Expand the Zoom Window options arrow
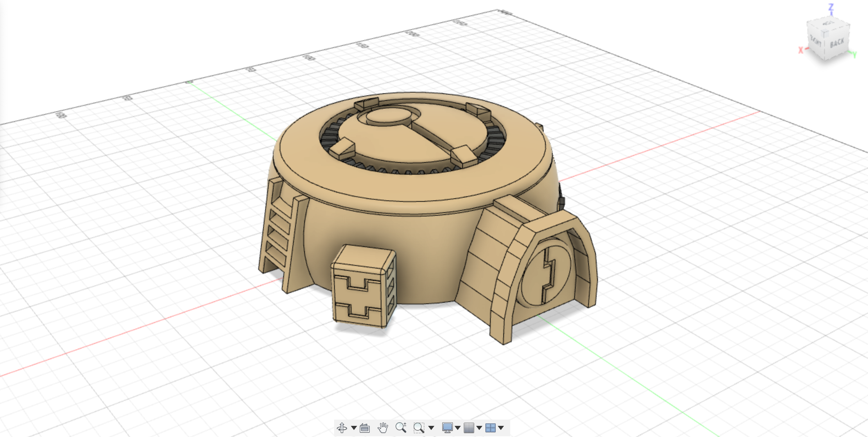868x437 pixels. (x=431, y=428)
